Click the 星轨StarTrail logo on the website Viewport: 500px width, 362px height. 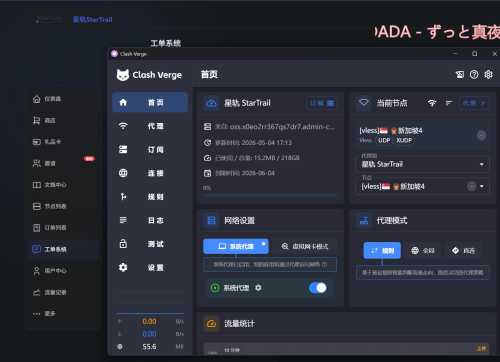click(x=72, y=19)
